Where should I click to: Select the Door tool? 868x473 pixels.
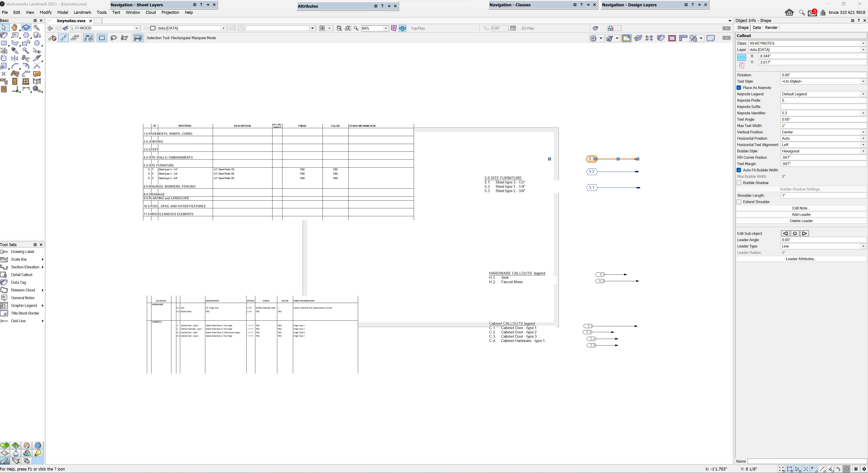pos(14,82)
